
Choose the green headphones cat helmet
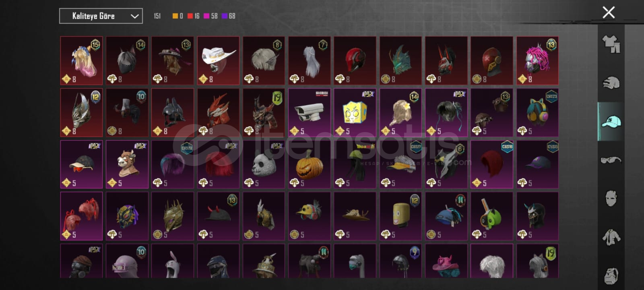coord(492,216)
